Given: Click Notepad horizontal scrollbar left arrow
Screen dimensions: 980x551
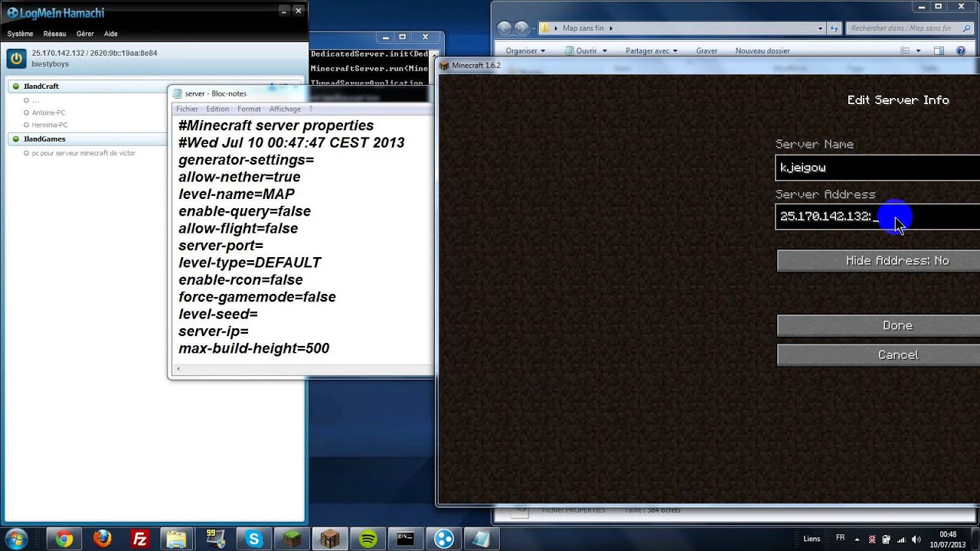Looking at the screenshot, I should [178, 369].
